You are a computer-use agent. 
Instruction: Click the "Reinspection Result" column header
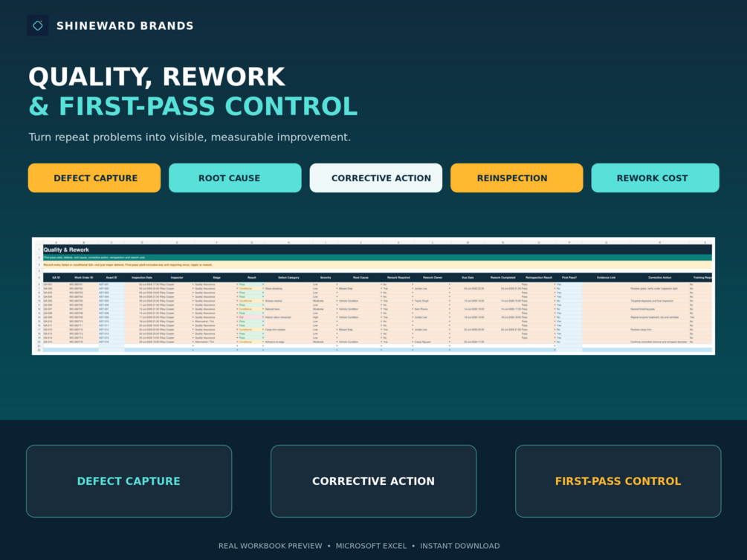point(539,277)
